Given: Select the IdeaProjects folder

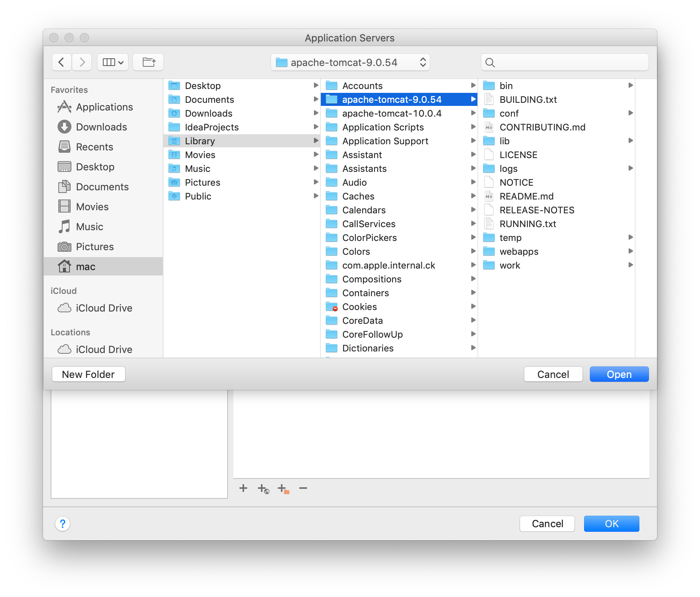Looking at the screenshot, I should coord(242,127).
